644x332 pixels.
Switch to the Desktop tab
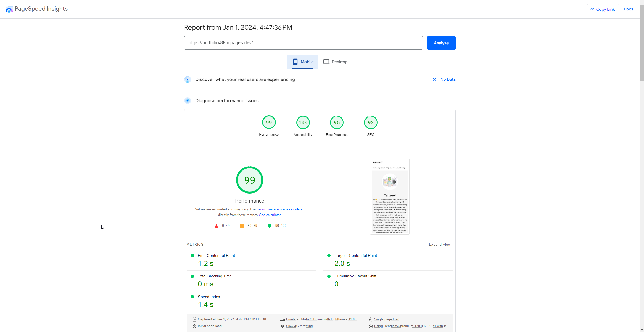[335, 62]
